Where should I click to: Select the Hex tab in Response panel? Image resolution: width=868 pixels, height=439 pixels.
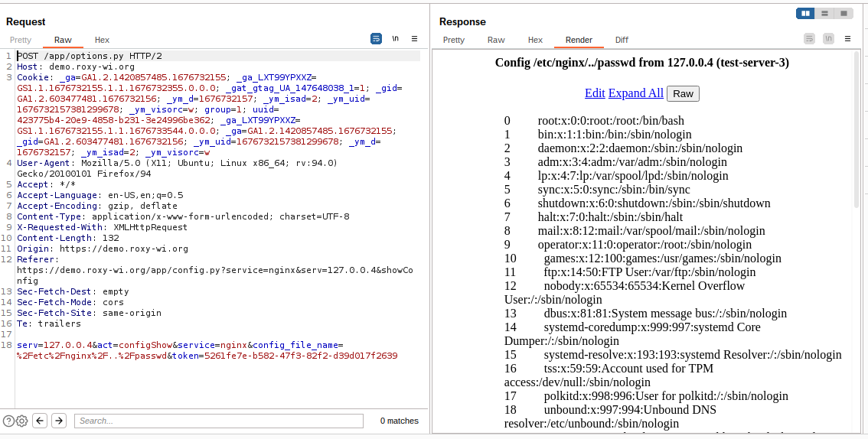tap(535, 40)
